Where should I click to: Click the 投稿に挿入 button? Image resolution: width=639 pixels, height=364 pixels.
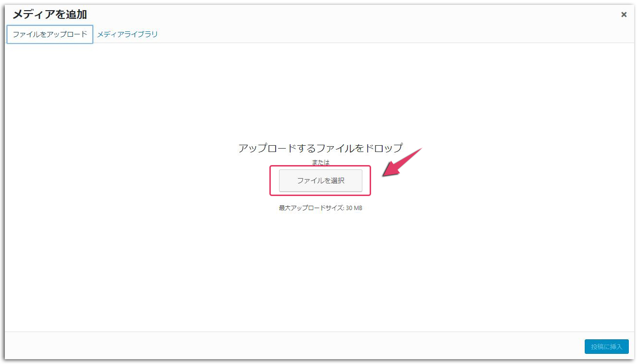tap(606, 347)
